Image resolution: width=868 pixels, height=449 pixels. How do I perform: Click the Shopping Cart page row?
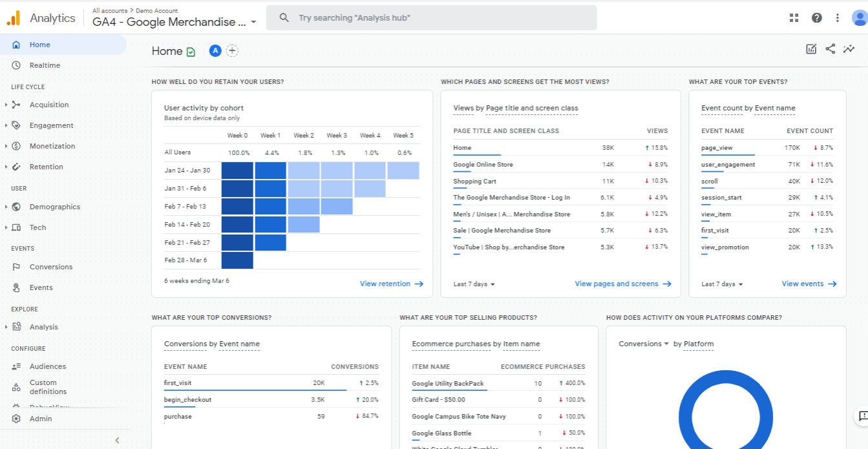coord(560,182)
